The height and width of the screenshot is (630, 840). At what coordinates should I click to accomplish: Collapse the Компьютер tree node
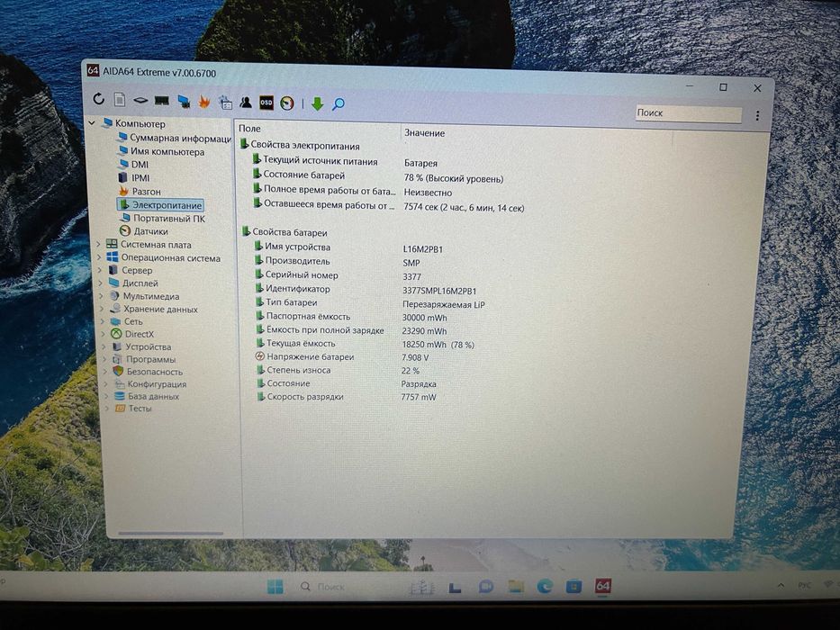[92, 123]
